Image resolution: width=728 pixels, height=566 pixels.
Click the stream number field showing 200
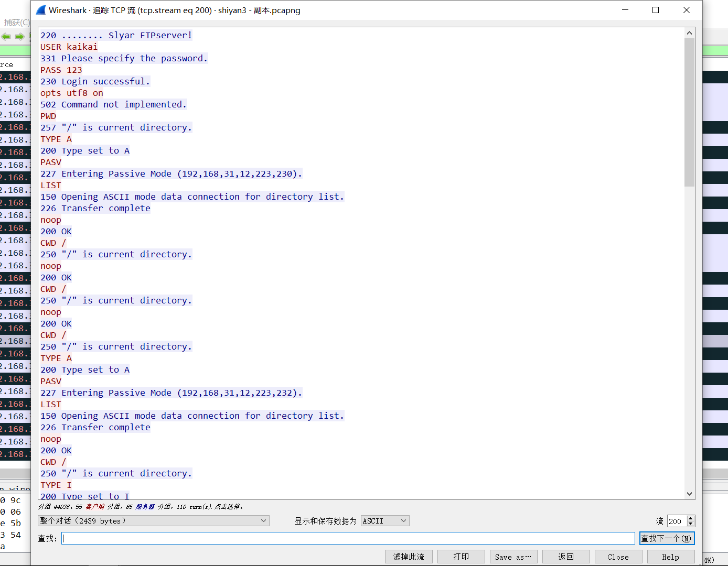click(677, 521)
